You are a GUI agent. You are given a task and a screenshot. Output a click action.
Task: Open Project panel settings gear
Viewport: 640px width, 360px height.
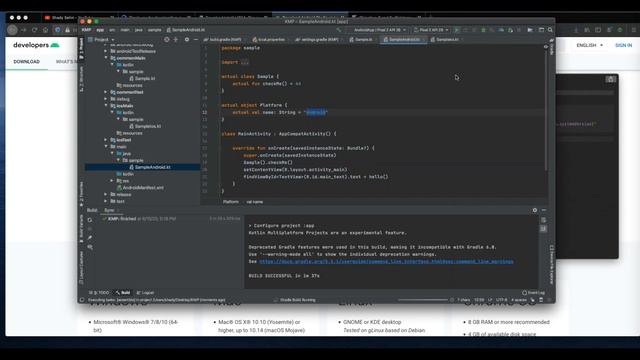tap(187, 40)
